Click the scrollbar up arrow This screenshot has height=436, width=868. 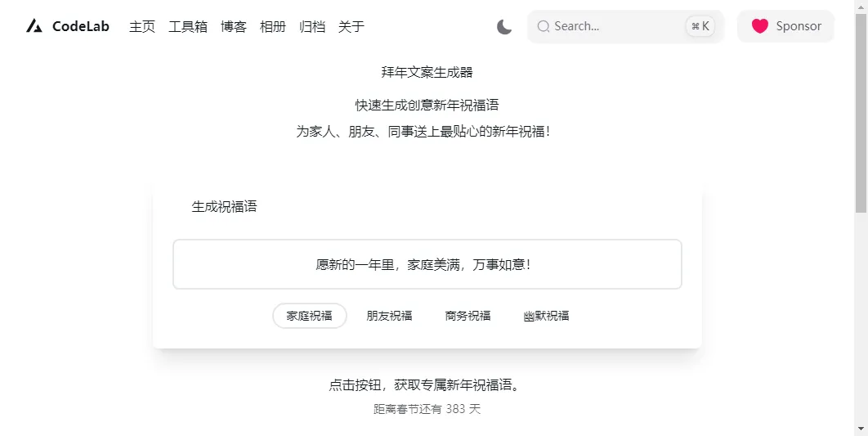coord(861,7)
